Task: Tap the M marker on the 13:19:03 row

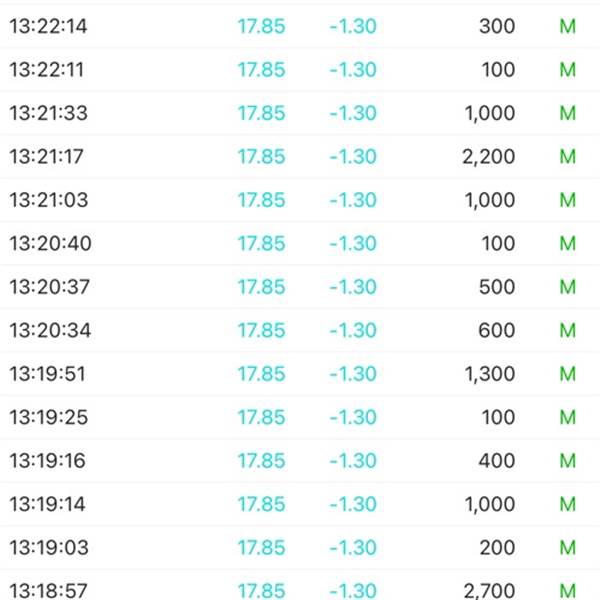Action: tap(567, 548)
